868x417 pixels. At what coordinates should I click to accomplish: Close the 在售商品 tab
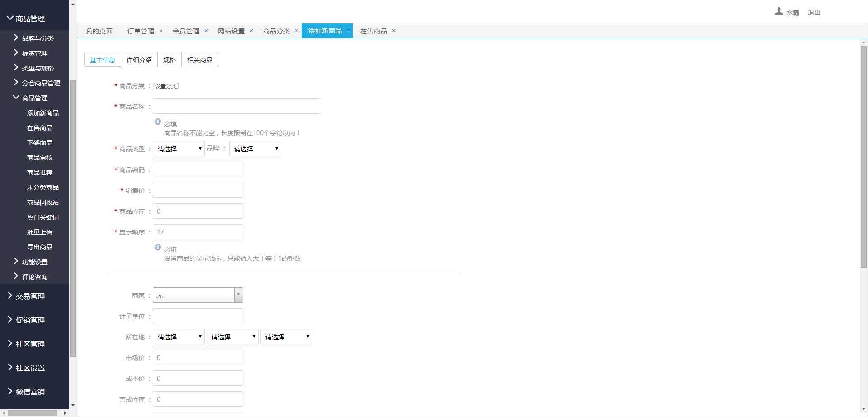(x=394, y=31)
